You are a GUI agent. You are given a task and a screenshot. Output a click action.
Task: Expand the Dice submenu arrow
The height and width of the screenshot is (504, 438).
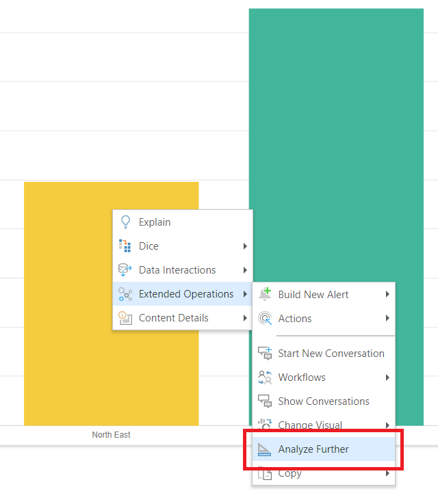[245, 246]
